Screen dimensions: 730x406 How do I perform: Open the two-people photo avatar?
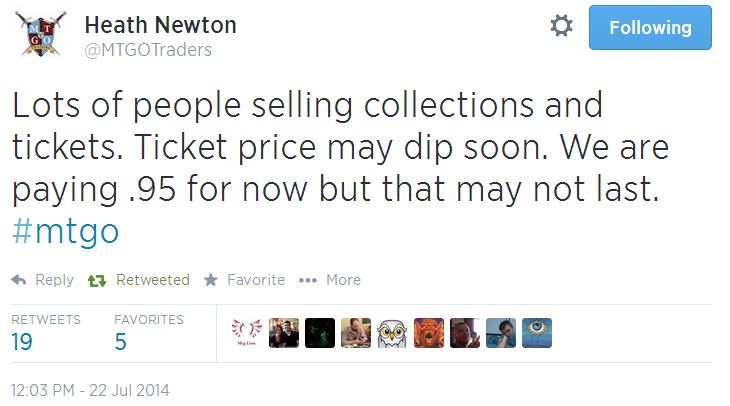point(284,333)
